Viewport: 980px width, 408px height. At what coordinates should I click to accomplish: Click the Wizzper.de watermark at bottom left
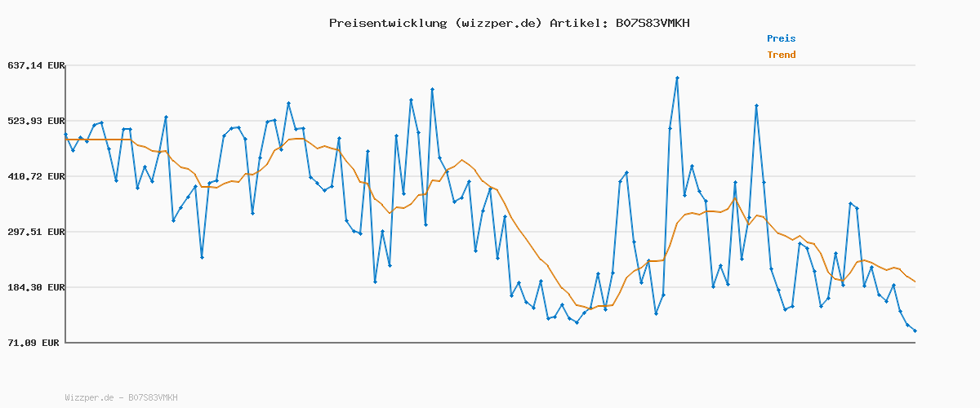(x=121, y=397)
